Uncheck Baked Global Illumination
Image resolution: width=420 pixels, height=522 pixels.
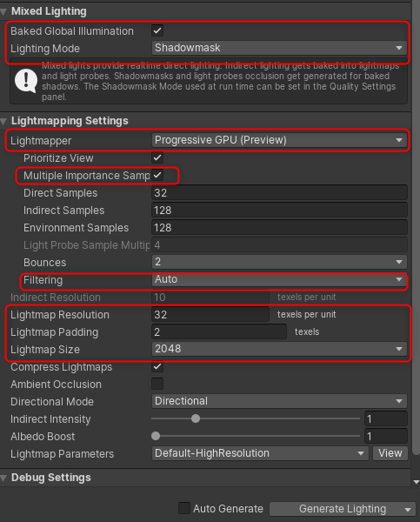157,30
